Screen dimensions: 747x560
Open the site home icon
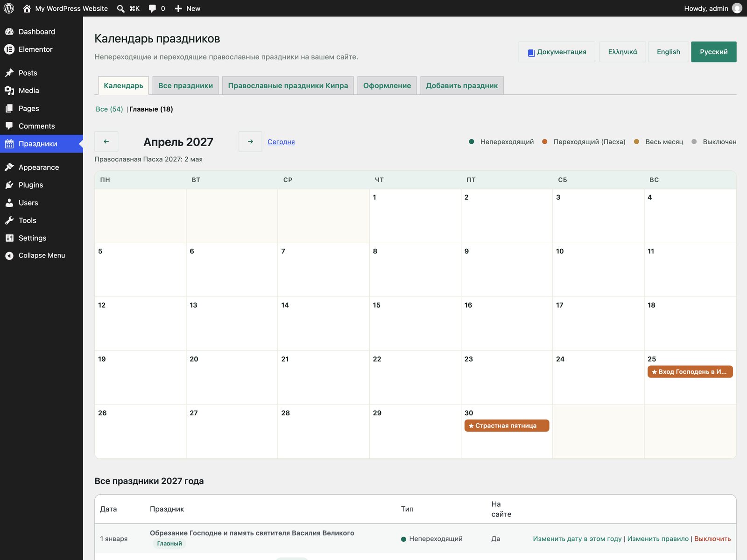click(27, 8)
